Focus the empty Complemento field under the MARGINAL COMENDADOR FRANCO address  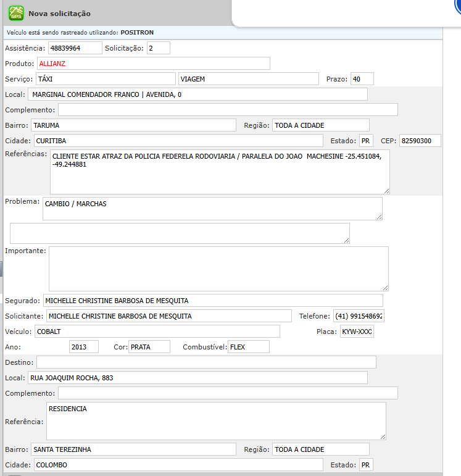click(x=228, y=110)
